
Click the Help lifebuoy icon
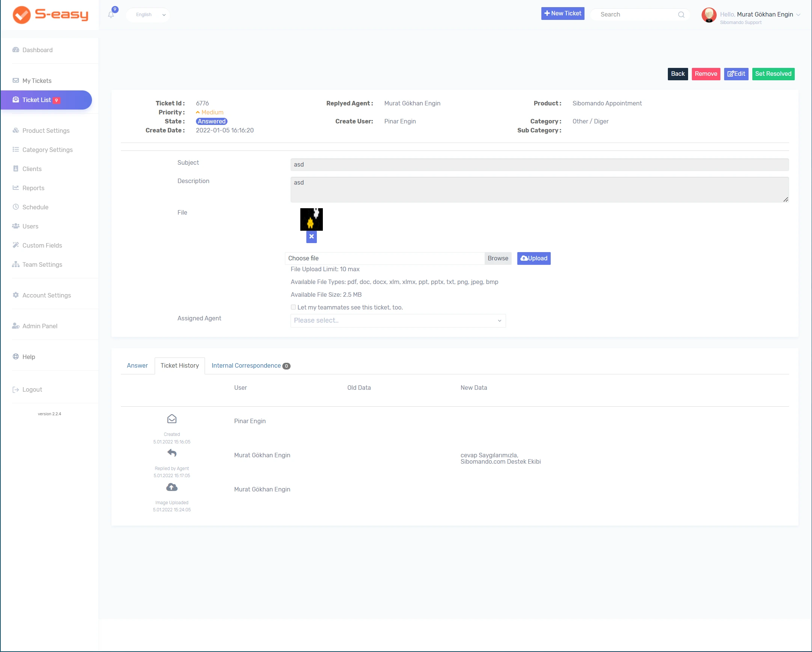tap(16, 356)
